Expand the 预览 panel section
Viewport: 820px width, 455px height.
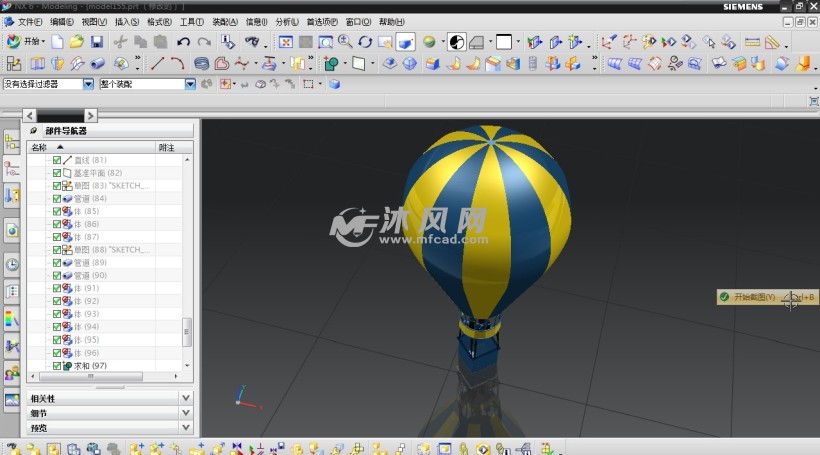pos(185,427)
